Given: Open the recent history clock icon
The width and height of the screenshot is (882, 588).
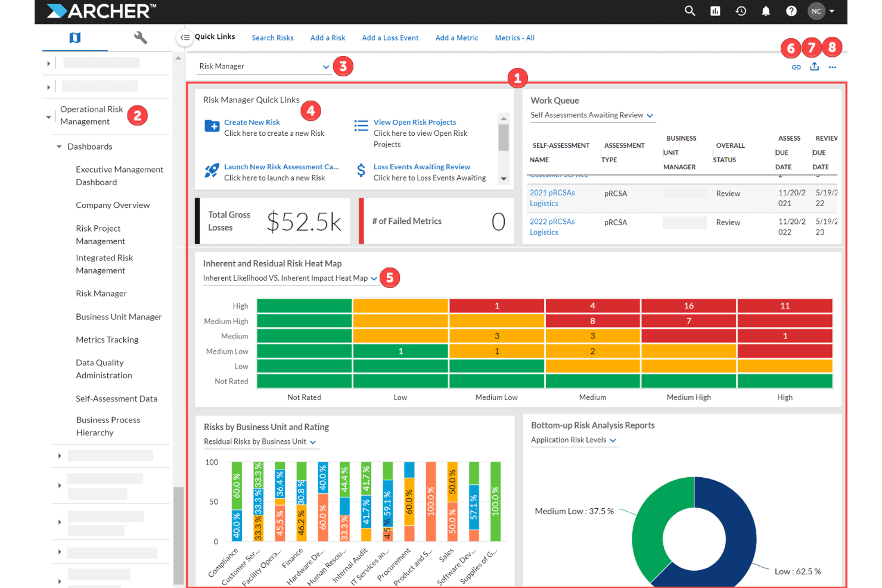Looking at the screenshot, I should [741, 11].
